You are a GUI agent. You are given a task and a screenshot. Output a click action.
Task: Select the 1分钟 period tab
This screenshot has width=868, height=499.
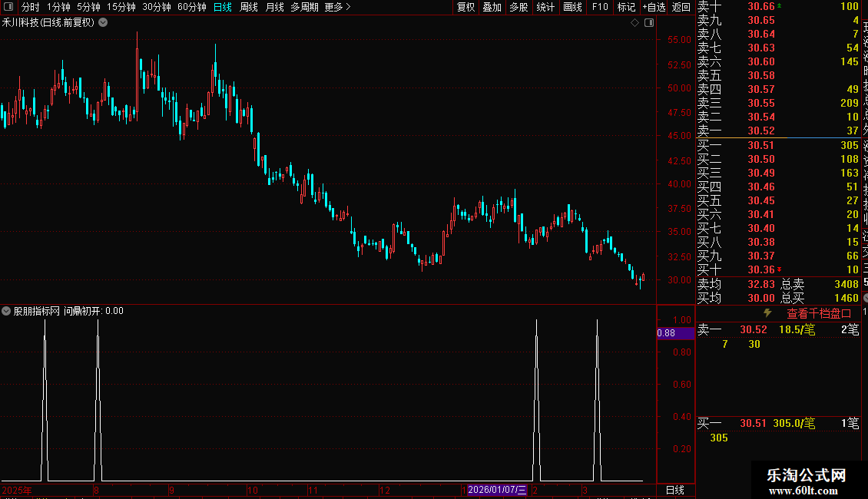coord(58,7)
